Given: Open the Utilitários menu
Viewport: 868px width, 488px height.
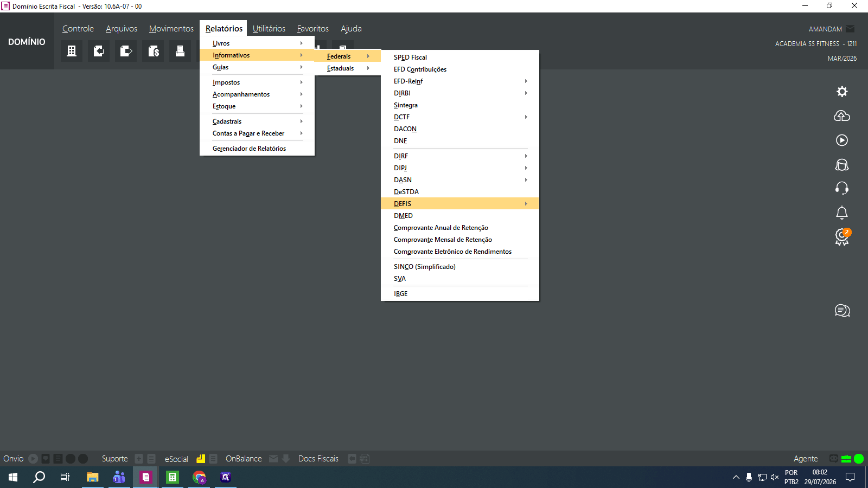Looking at the screenshot, I should tap(269, 29).
